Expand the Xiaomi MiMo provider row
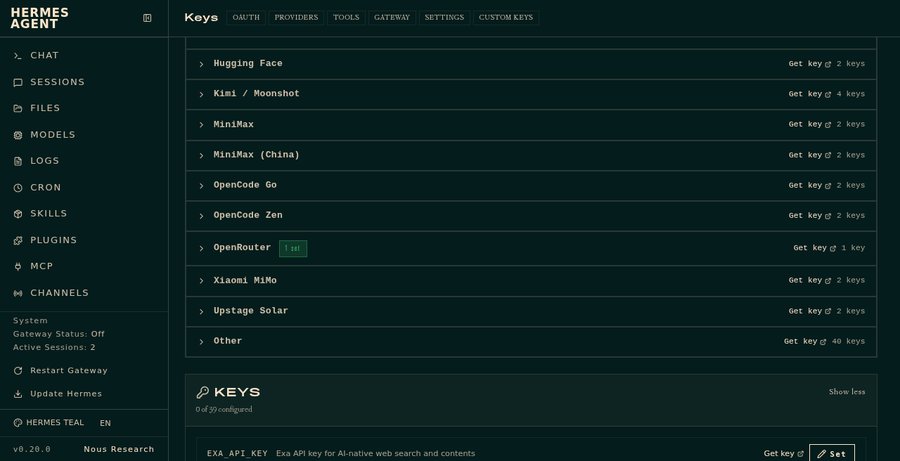The image size is (900, 461). pos(531,281)
